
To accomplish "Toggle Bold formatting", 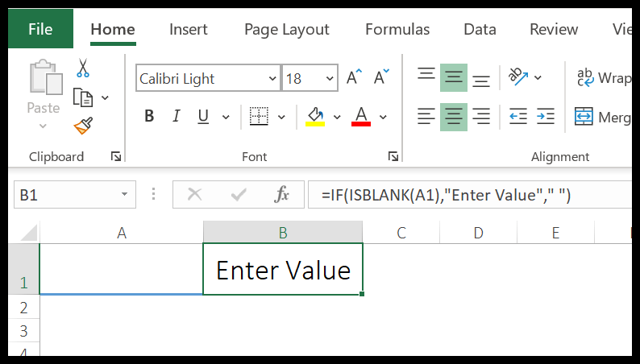I will (x=149, y=117).
